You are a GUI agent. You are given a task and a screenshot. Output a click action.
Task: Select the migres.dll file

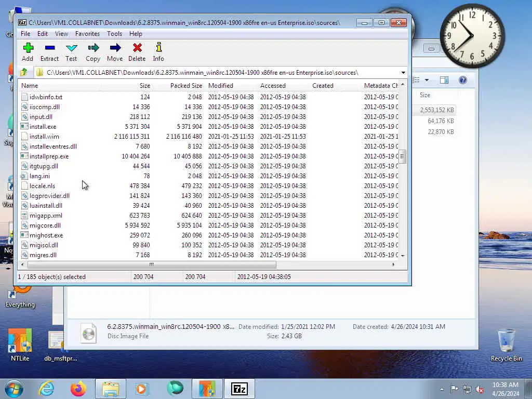point(43,255)
